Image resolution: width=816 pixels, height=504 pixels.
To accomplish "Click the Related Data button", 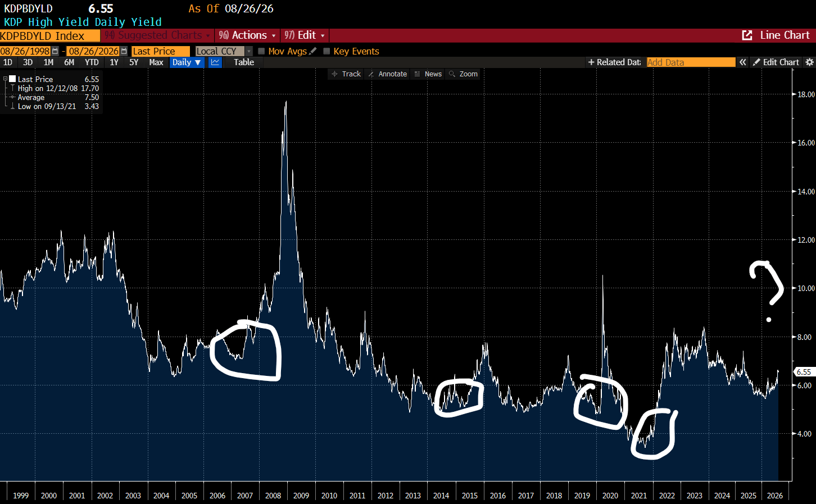I will point(614,62).
